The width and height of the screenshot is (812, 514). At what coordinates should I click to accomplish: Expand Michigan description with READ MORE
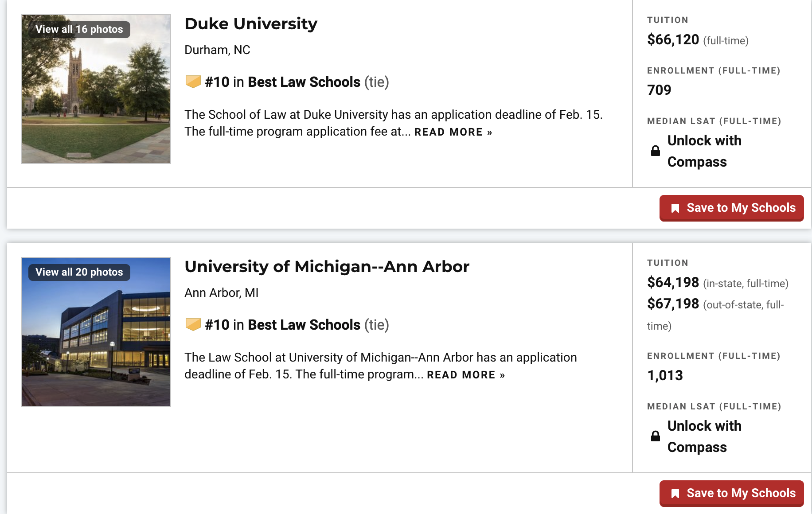(466, 375)
